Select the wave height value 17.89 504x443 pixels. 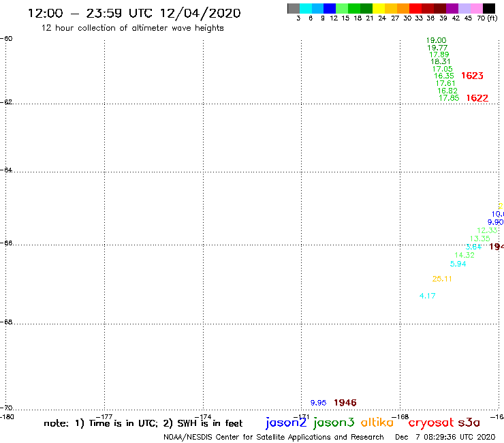click(439, 55)
